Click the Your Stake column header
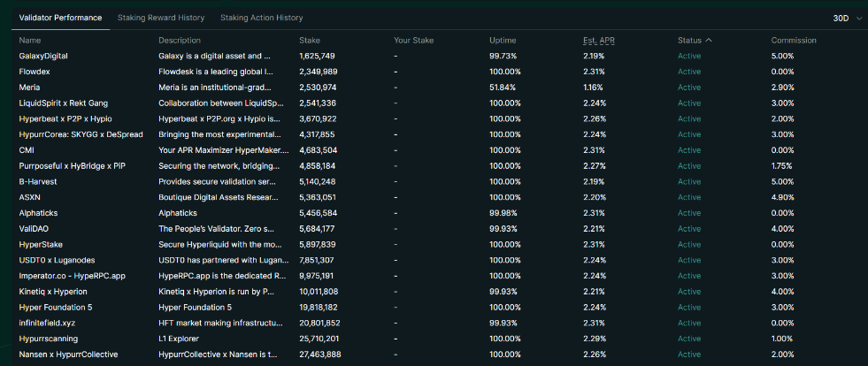The width and height of the screenshot is (868, 366). point(413,41)
